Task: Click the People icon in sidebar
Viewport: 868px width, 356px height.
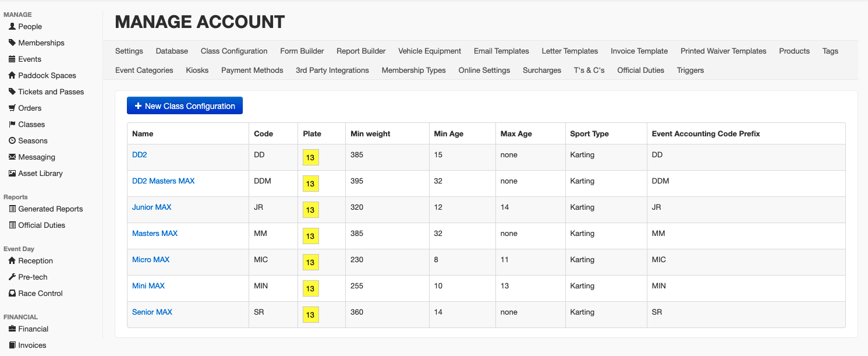Action: pos(12,27)
